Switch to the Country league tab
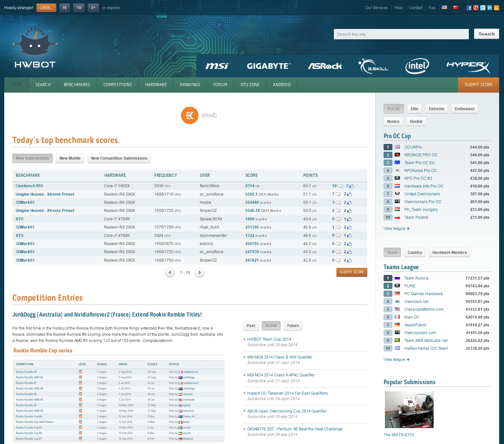 pyautogui.click(x=415, y=253)
